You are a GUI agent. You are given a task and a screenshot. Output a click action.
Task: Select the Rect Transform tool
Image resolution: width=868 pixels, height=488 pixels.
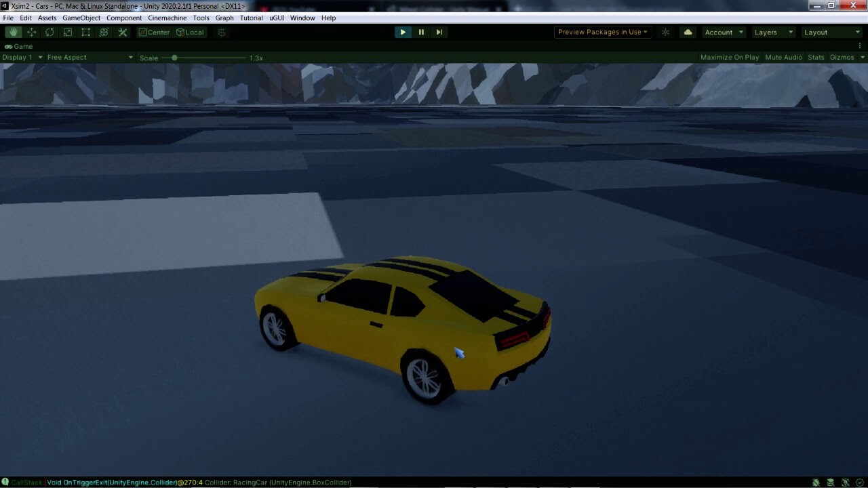[85, 32]
